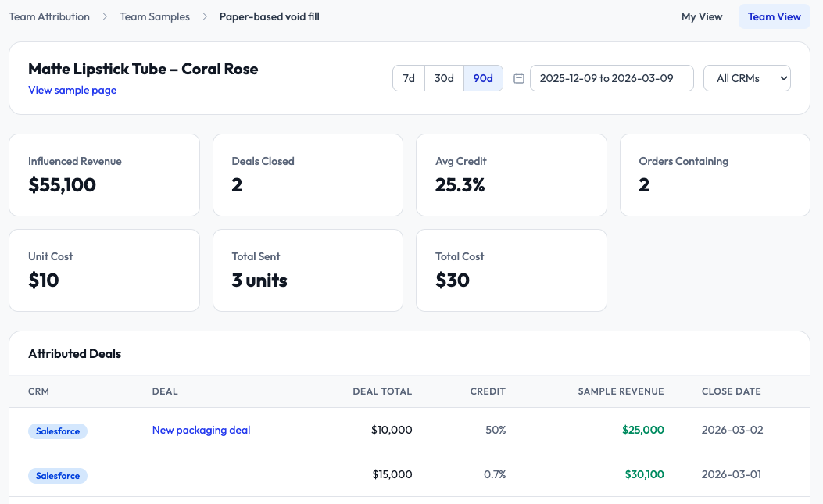This screenshot has height=504, width=823.
Task: Click the calendar icon beside date range
Action: 519,78
